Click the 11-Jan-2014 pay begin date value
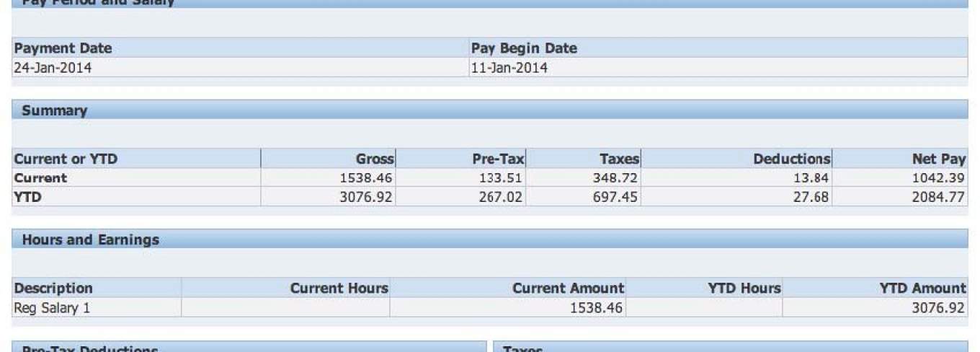980x352 pixels. tap(509, 68)
